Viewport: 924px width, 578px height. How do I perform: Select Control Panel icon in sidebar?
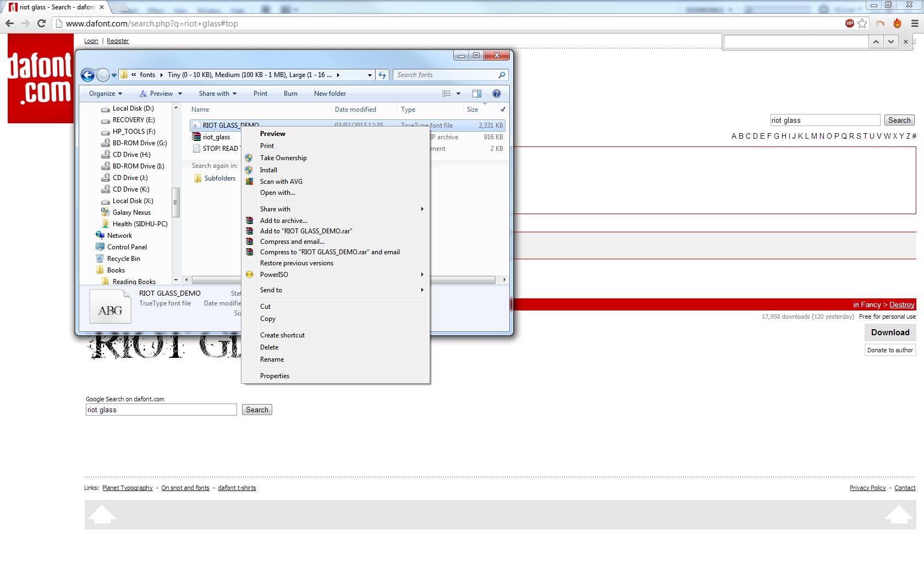100,247
